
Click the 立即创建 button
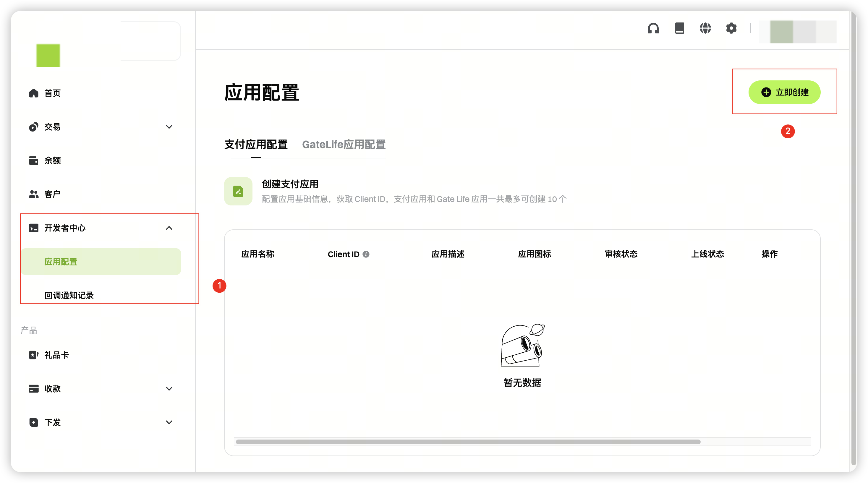pos(784,92)
